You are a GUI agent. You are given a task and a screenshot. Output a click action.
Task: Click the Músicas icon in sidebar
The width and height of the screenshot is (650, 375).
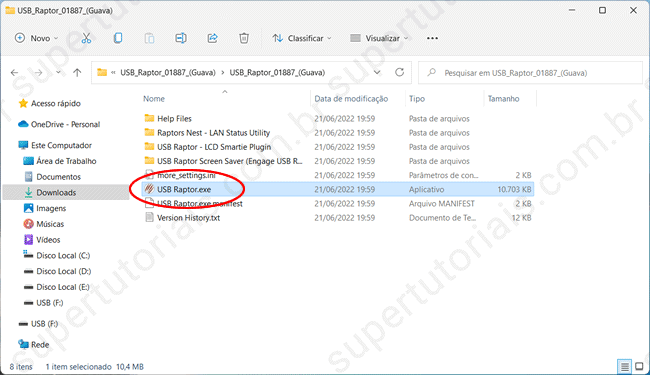pos(28,224)
